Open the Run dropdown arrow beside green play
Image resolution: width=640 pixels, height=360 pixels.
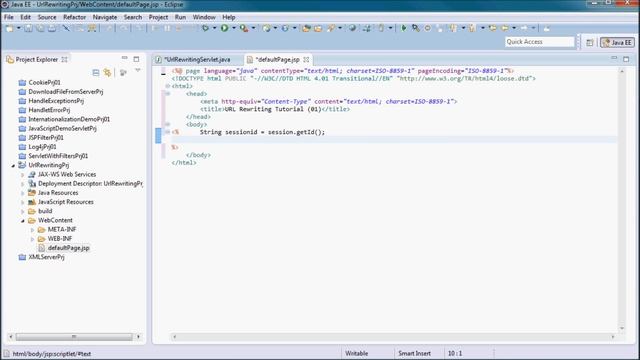pos(234,28)
